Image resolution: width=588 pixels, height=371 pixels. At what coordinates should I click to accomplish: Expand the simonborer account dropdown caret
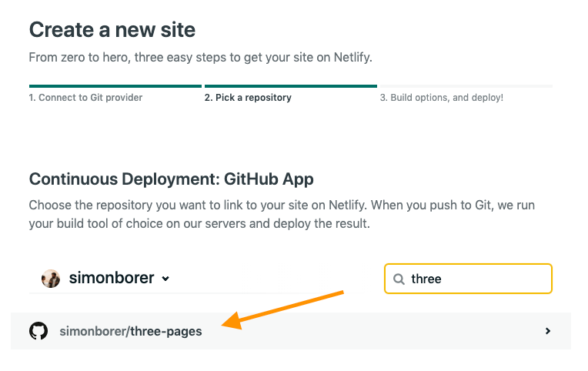166,279
